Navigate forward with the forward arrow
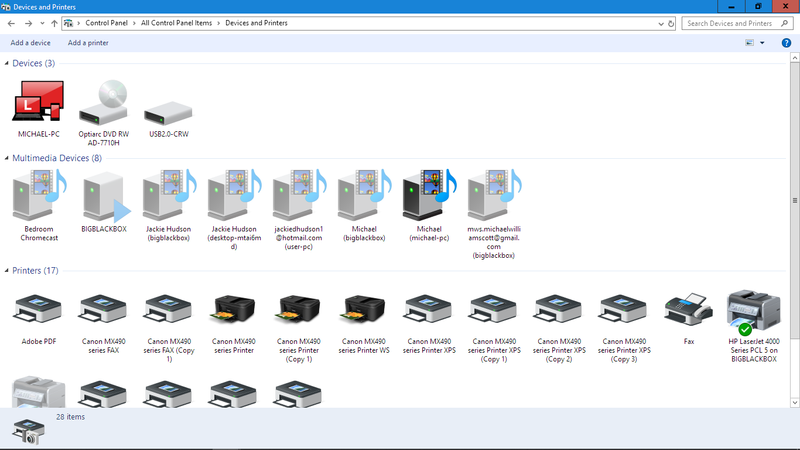The image size is (800, 450). 28,23
